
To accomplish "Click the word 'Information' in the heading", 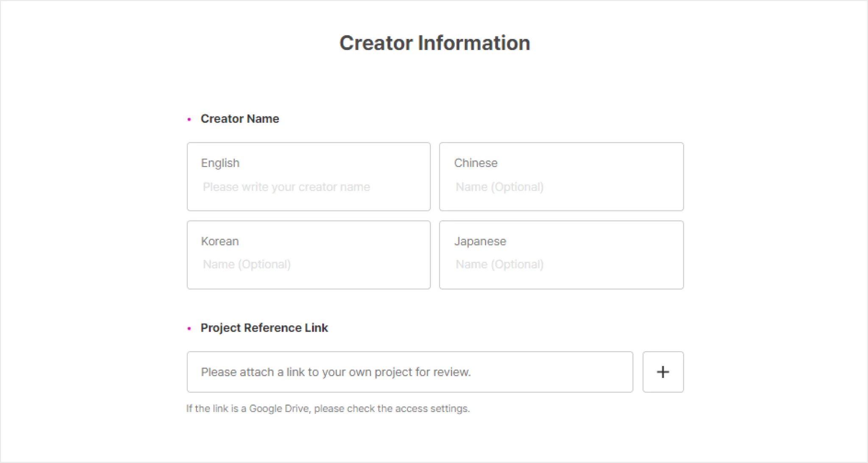I will [474, 43].
